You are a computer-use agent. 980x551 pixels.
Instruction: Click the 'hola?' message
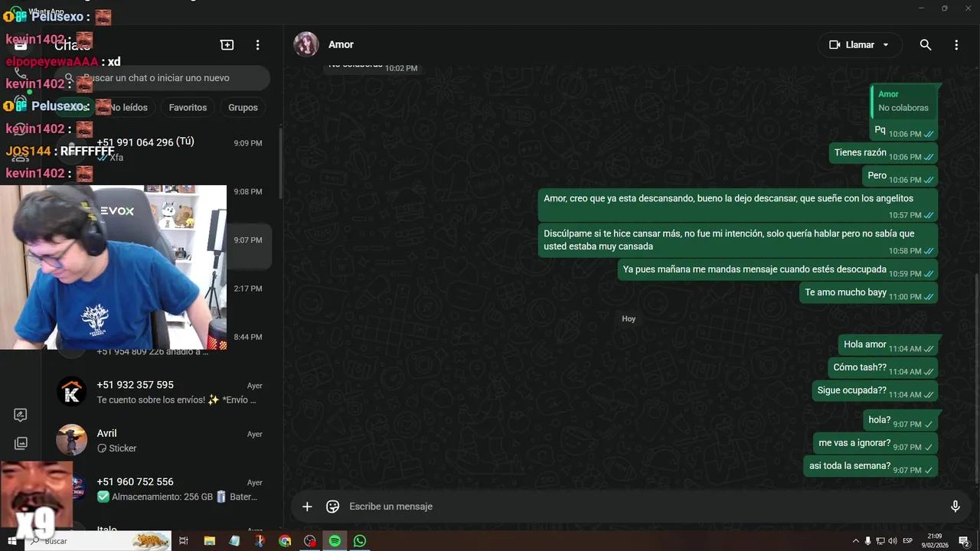900,420
